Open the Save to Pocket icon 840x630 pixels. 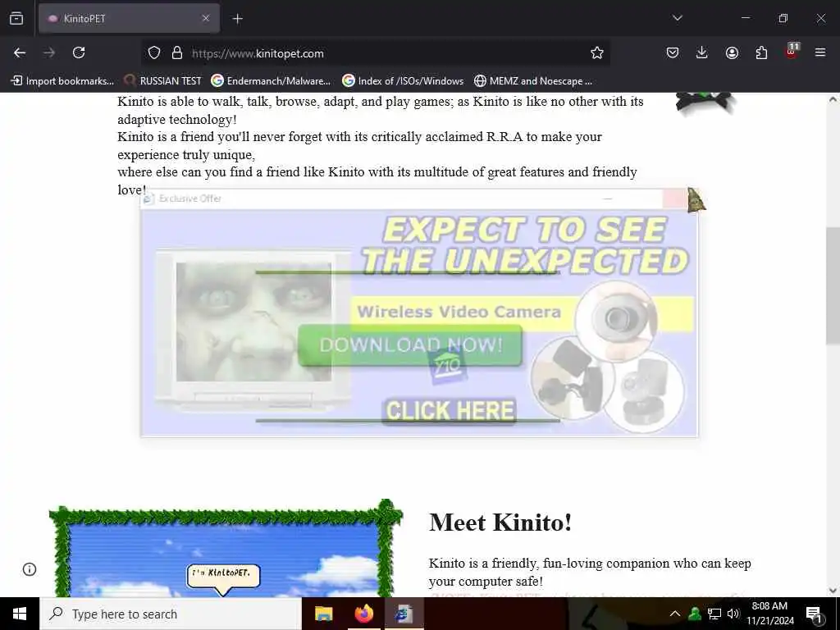coord(673,52)
